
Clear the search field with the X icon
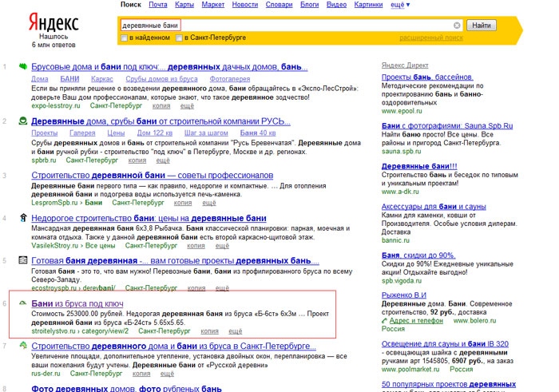tap(457, 26)
